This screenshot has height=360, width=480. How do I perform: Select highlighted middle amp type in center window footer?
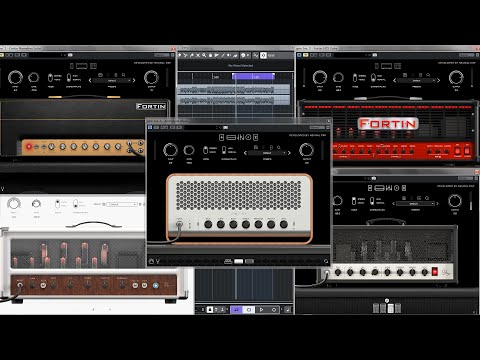(239, 261)
